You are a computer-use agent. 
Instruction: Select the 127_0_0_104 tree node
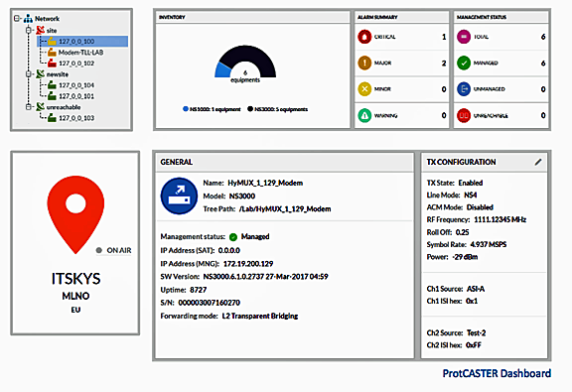pyautogui.click(x=76, y=85)
